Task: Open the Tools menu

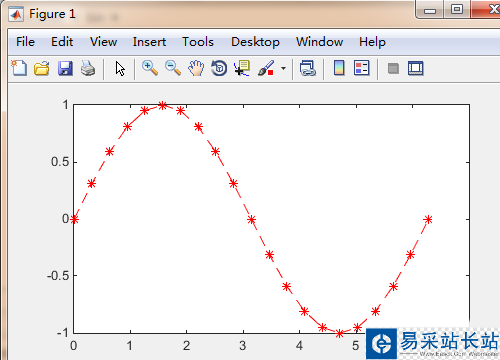Action: (x=198, y=42)
